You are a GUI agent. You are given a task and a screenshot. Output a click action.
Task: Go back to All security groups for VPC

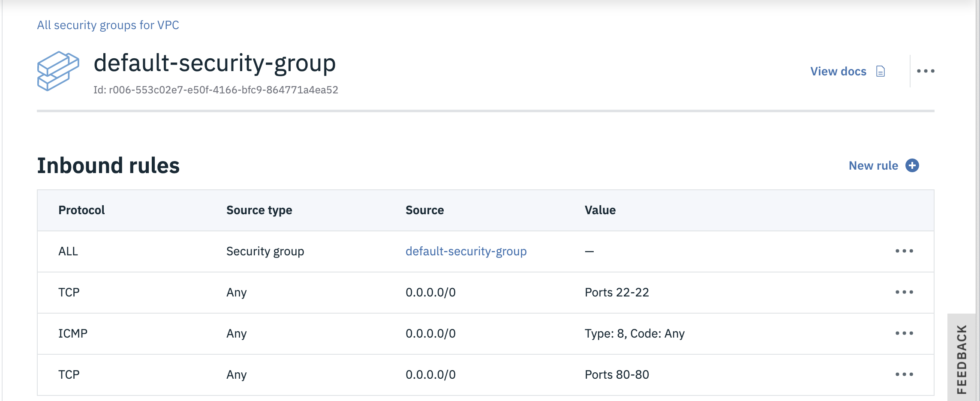pyautogui.click(x=108, y=25)
